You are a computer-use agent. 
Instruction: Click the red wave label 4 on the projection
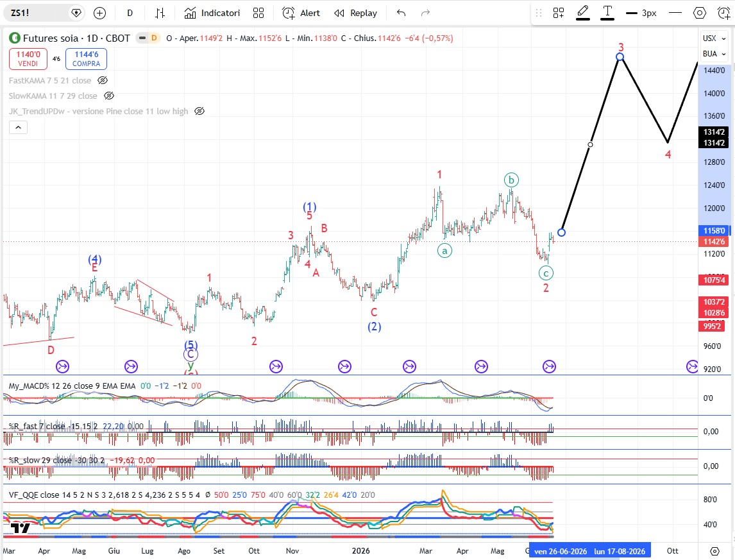(668, 155)
